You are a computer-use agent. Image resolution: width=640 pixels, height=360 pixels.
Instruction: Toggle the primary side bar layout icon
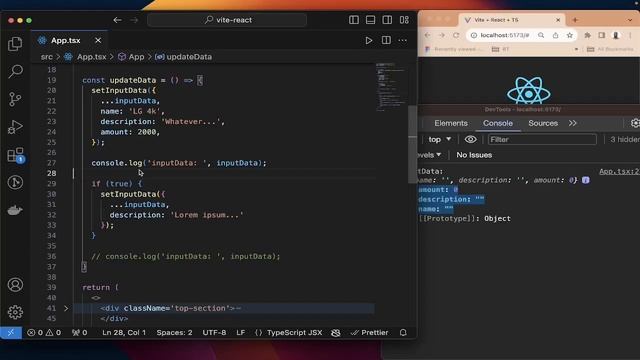pos(354,20)
